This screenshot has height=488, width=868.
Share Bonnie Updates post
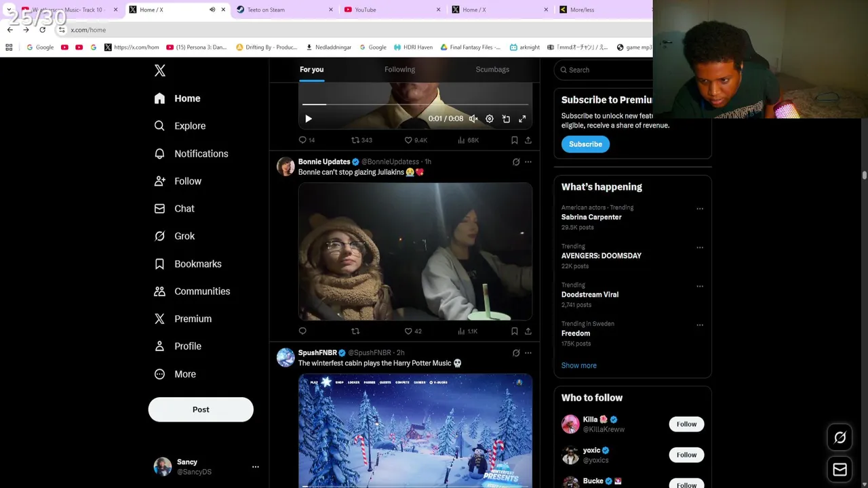coord(528,331)
